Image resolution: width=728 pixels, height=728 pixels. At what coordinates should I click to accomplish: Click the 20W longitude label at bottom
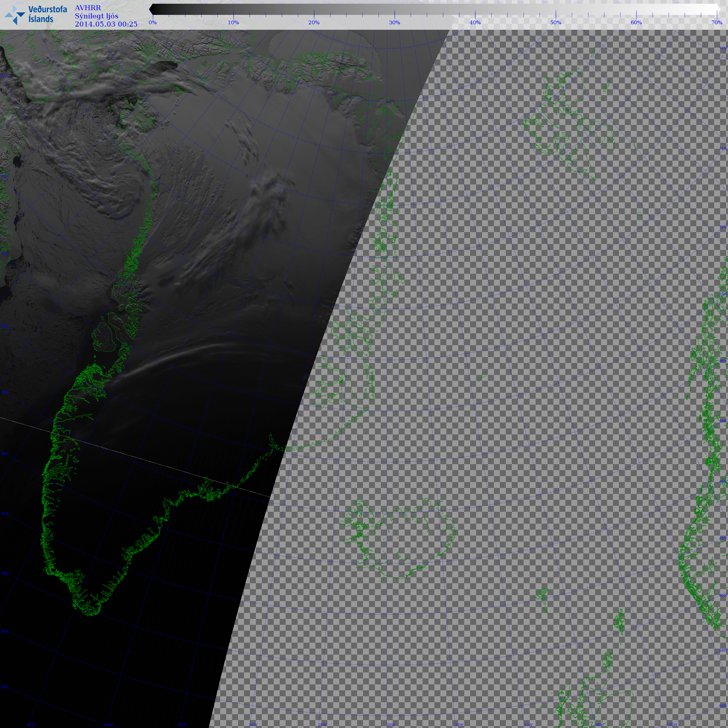tap(391, 725)
